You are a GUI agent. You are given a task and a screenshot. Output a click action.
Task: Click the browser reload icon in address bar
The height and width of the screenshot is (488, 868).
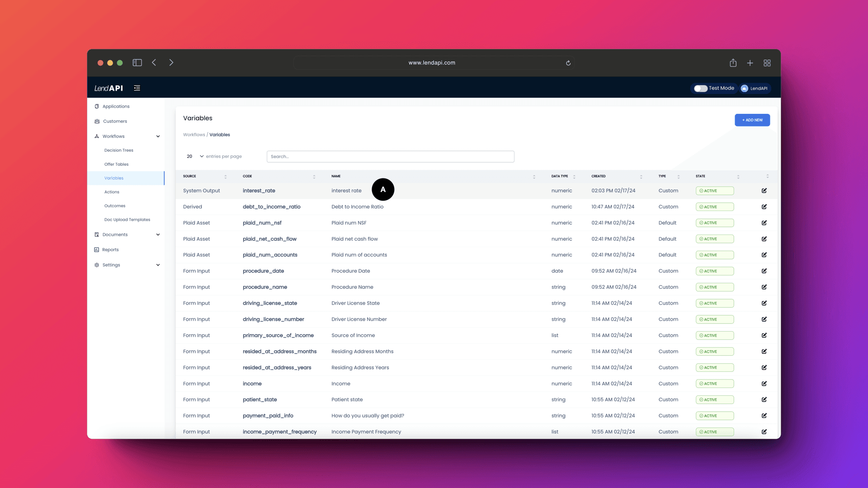coord(568,63)
